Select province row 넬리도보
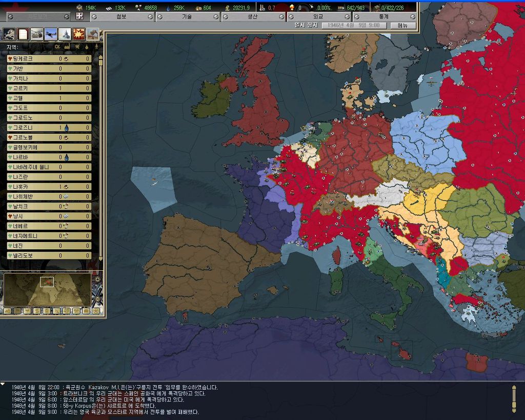The height and width of the screenshot is (420, 525). coord(49,255)
